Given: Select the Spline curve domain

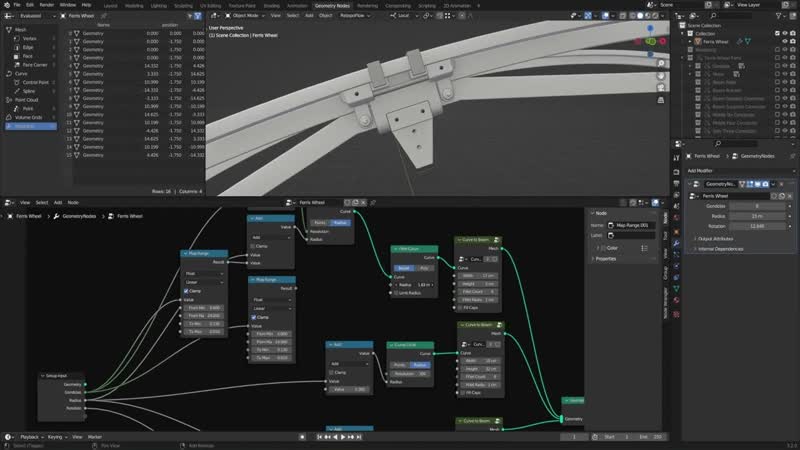Looking at the screenshot, I should (29, 91).
